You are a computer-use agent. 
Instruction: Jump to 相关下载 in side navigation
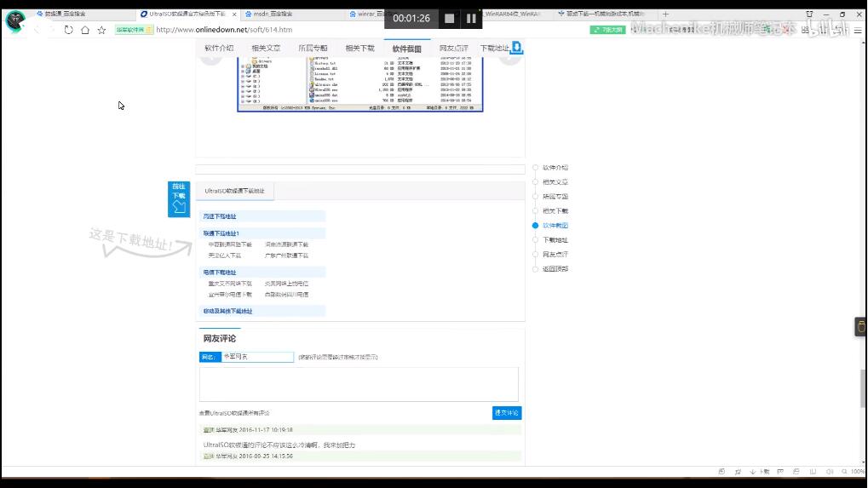pos(555,211)
